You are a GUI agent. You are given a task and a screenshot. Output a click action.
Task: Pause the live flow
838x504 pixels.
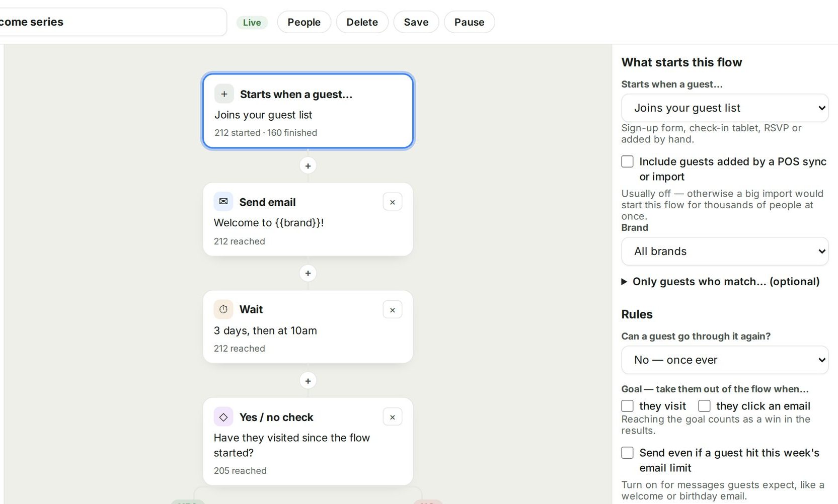[470, 22]
